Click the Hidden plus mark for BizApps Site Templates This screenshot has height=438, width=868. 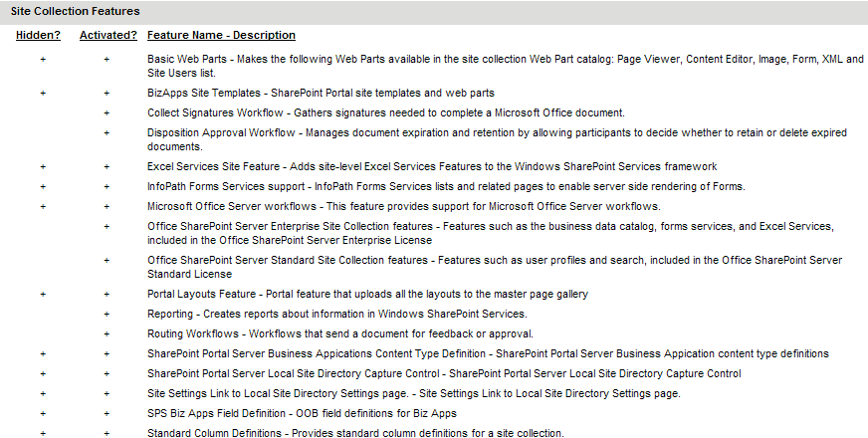43,93
